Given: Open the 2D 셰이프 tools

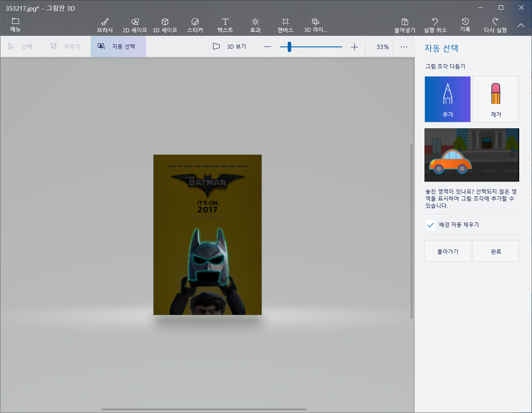Looking at the screenshot, I should click(135, 25).
